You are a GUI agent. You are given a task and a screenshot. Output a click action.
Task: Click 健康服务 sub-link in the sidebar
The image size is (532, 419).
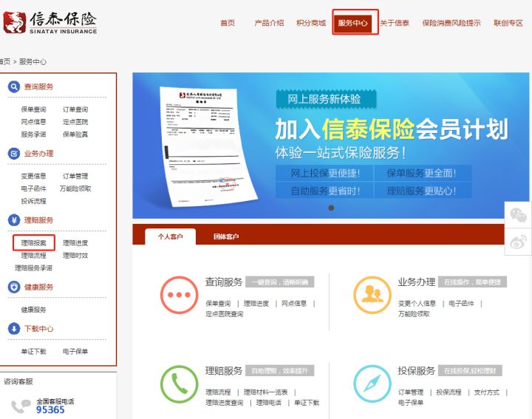[x=33, y=310]
